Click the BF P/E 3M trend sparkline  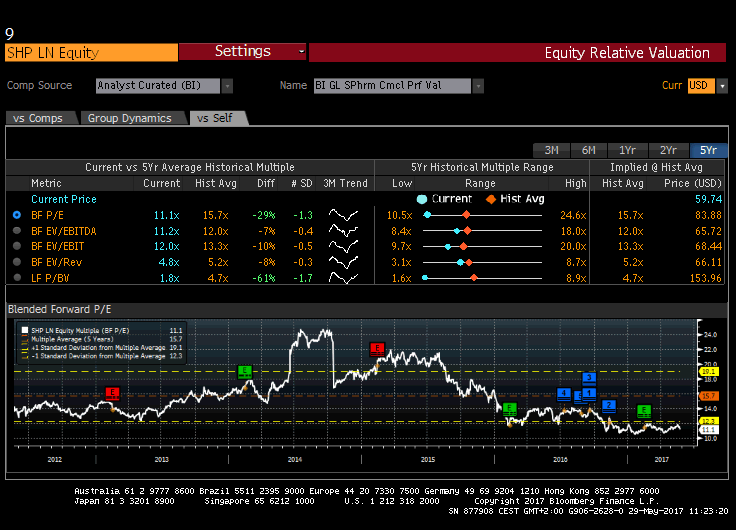point(344,215)
